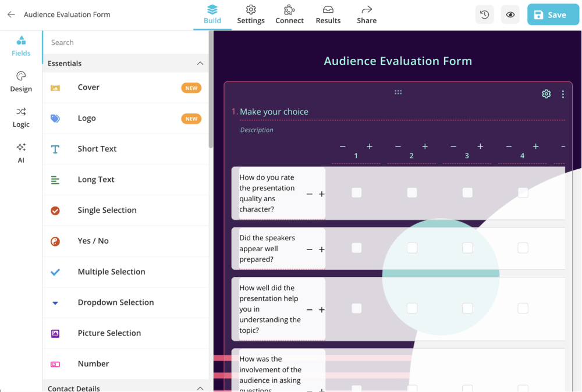Open the question's three-dot options menu
Viewport: 582px width, 392px height.
pos(563,93)
